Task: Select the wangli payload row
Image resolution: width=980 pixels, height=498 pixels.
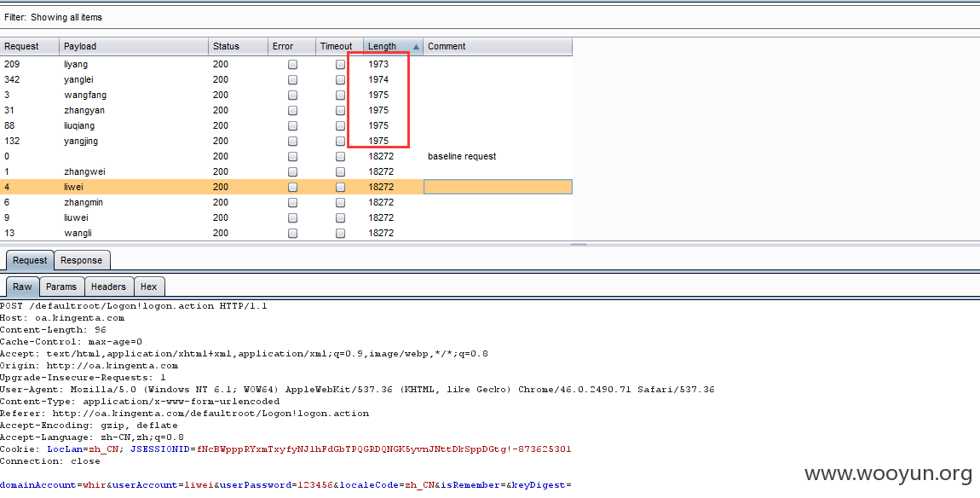Action: (285, 233)
